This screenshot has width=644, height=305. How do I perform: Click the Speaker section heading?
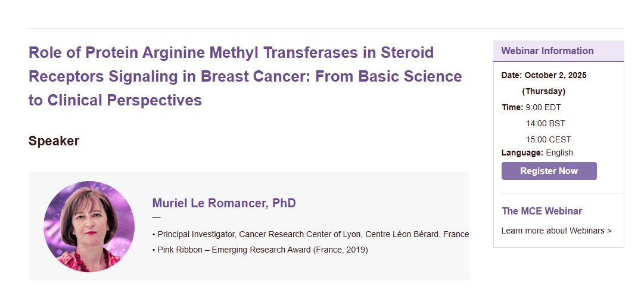click(54, 141)
